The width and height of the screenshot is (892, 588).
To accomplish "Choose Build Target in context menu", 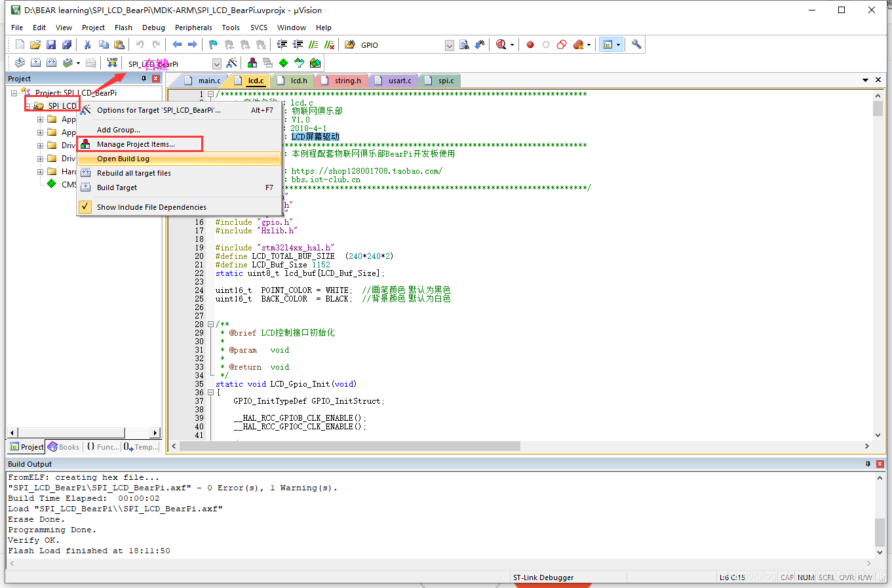I will tap(179, 187).
